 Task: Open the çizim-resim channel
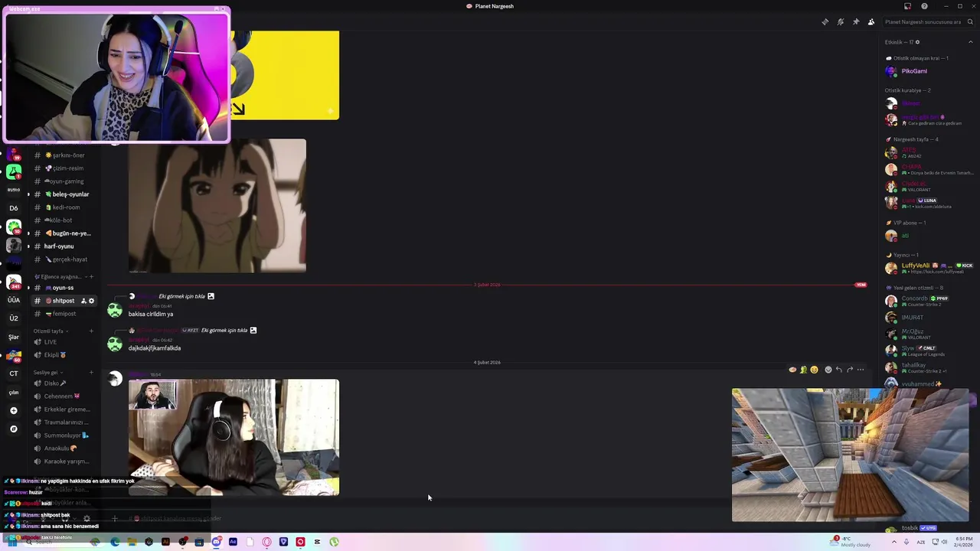64,168
